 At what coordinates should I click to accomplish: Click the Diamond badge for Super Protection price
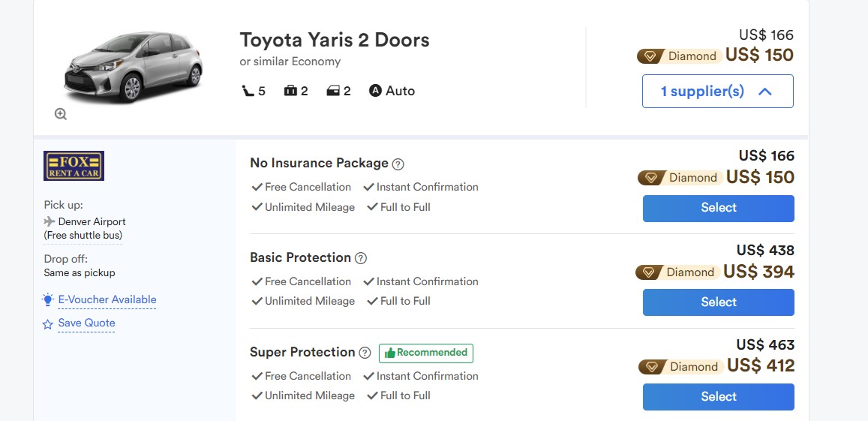[652, 367]
